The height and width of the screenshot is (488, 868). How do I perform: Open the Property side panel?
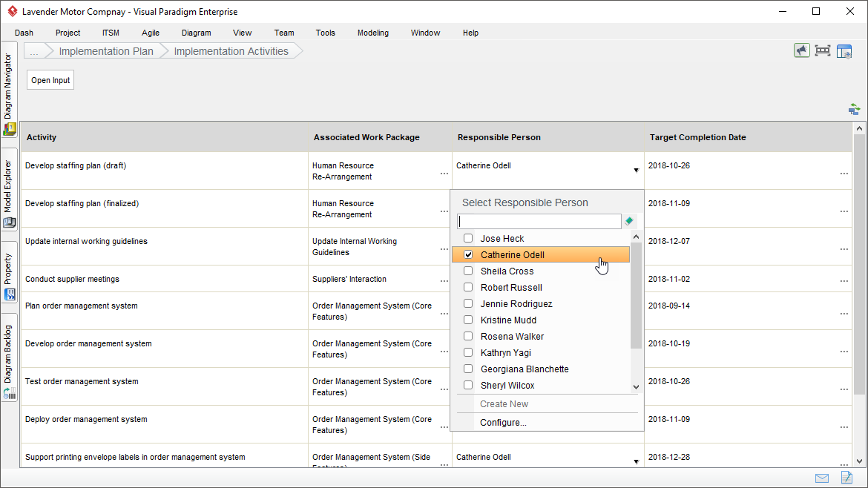[x=8, y=272]
